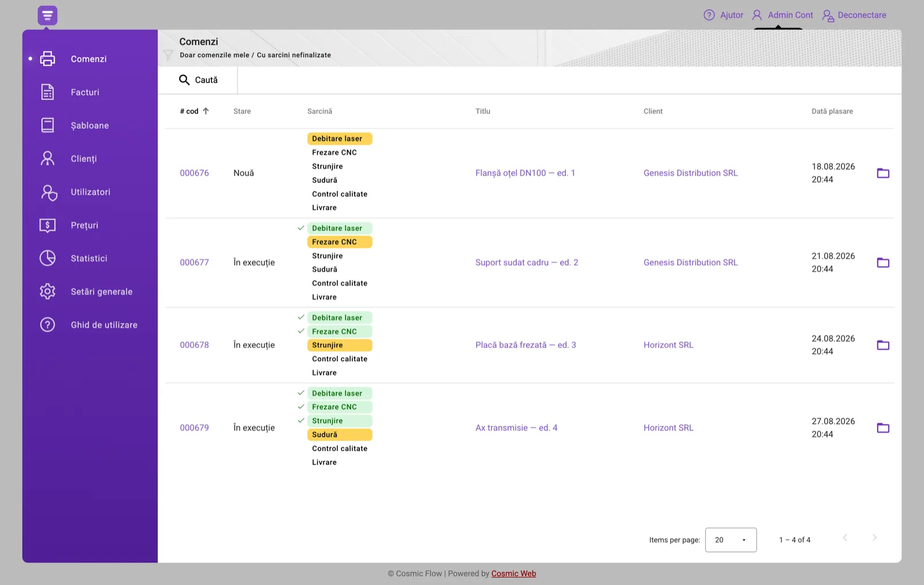Open the Setări generale gear icon
The width and height of the screenshot is (924, 585).
pyautogui.click(x=47, y=292)
